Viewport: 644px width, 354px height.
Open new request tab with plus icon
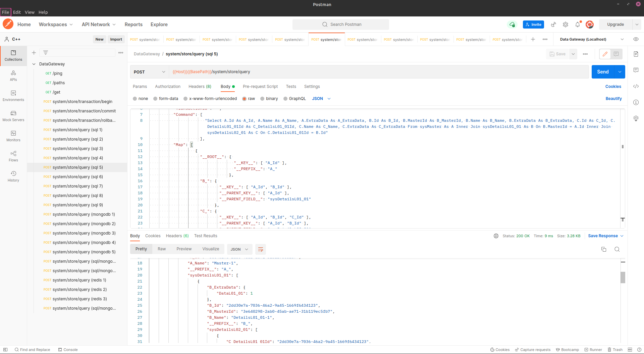click(533, 39)
